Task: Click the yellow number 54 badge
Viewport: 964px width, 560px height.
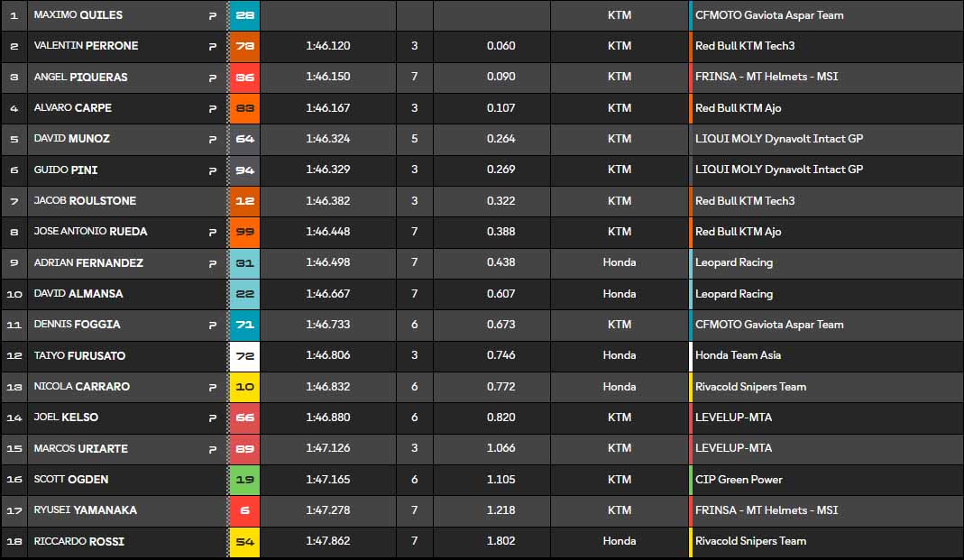Action: coord(244,542)
